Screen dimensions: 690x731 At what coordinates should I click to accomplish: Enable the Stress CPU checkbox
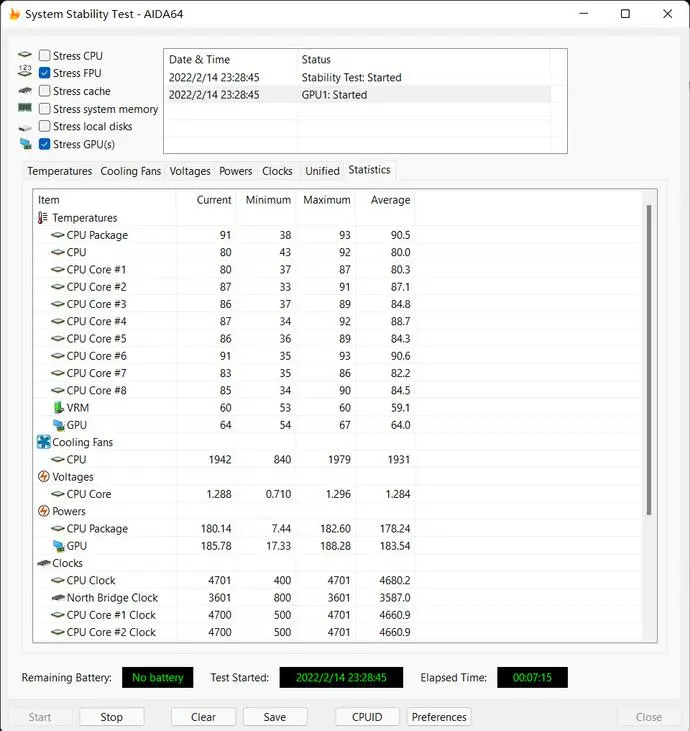pyautogui.click(x=44, y=55)
